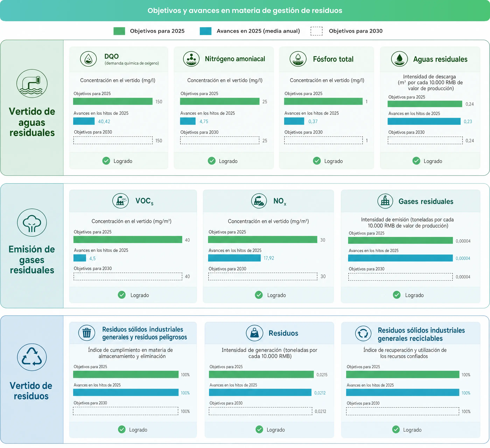This screenshot has height=448, width=490.
Task: Click the Logrado checkmark under Aguas residuales
Action: (x=416, y=161)
